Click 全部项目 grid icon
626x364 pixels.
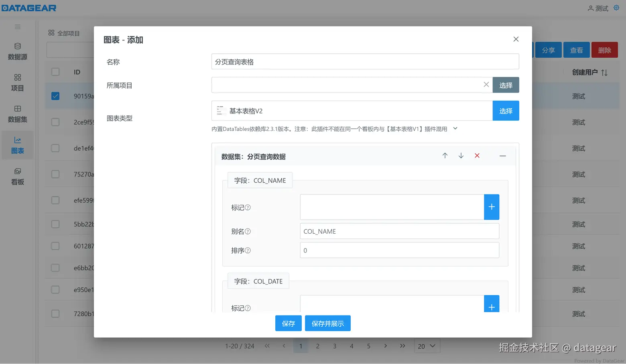coord(51,33)
